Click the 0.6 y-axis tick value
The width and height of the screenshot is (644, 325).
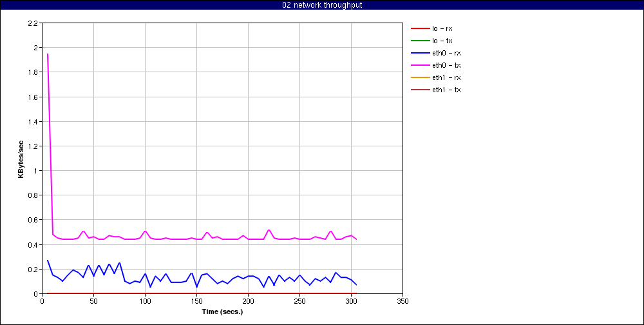(x=33, y=220)
